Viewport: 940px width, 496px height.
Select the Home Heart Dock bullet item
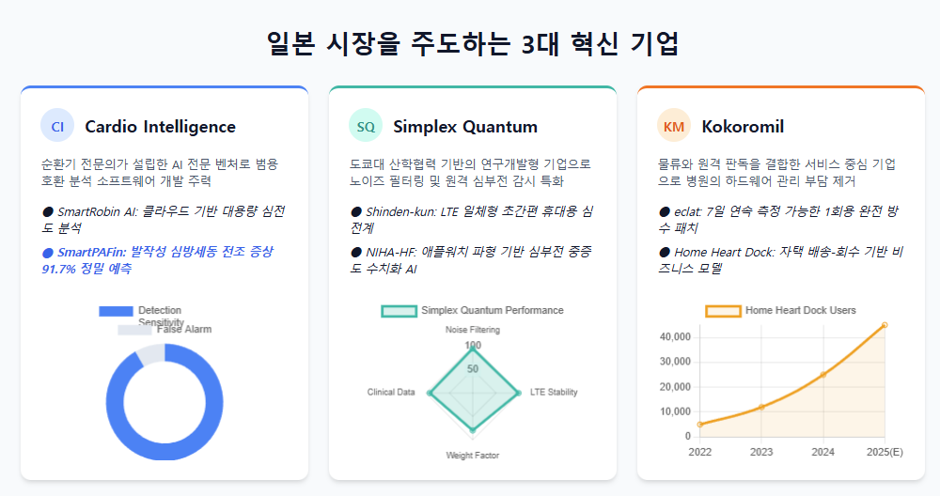pos(781,260)
